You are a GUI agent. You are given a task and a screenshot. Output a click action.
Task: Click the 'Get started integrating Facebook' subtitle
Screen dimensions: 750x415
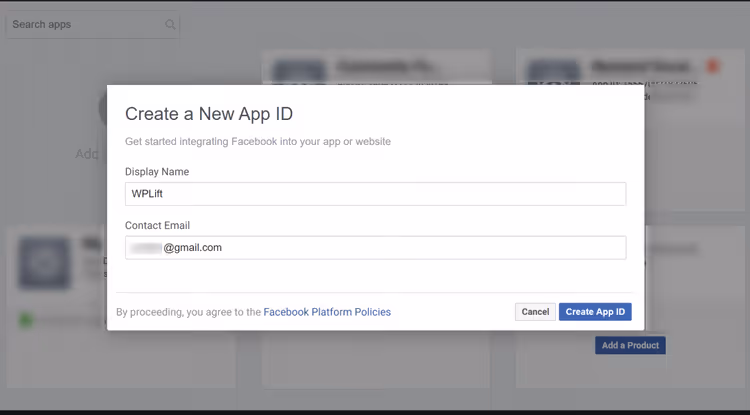[258, 142]
